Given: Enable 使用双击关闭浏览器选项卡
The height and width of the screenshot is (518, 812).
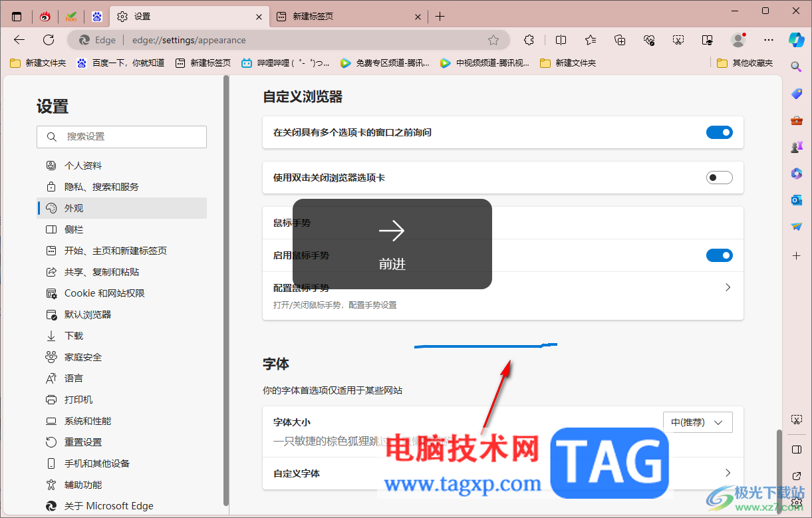Looking at the screenshot, I should click(719, 178).
